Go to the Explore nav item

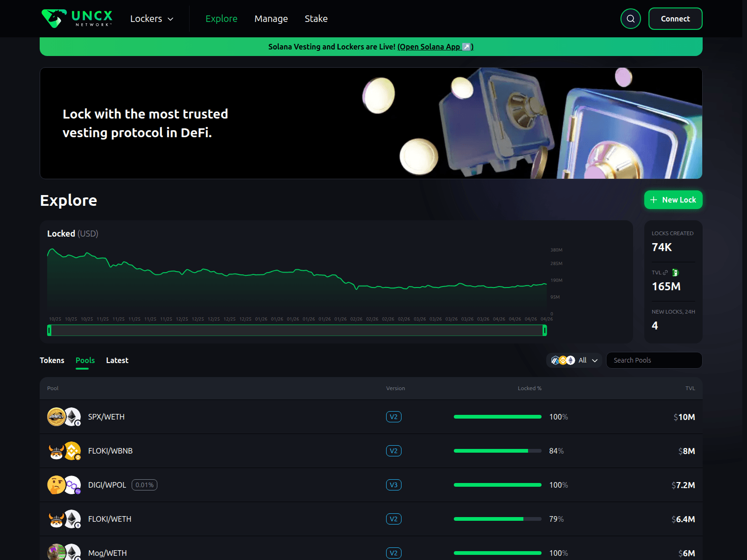pos(221,19)
